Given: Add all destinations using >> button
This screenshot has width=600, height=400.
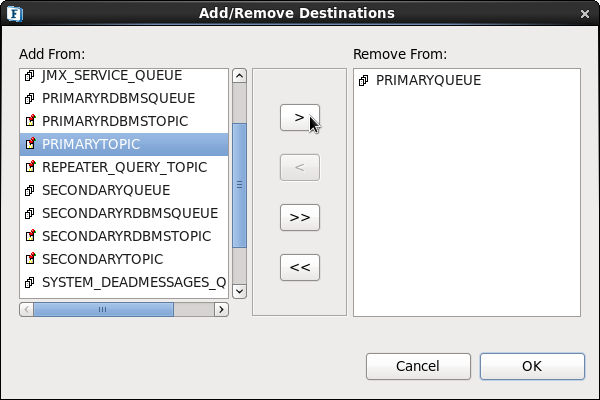Looking at the screenshot, I should click(300, 217).
